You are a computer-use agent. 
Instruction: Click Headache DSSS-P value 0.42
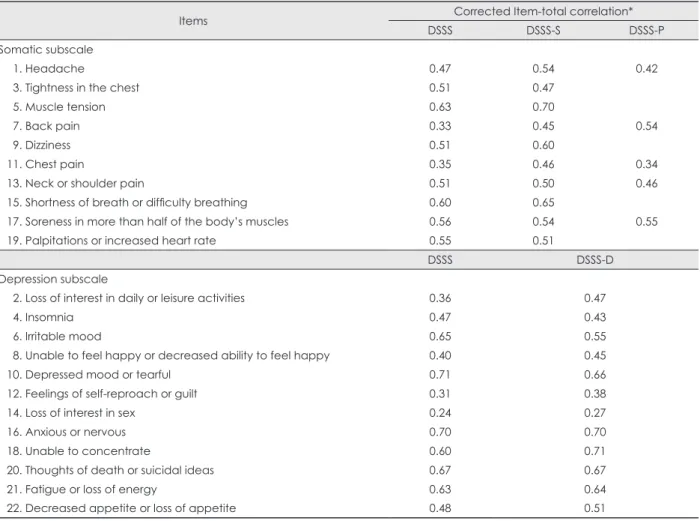click(646, 69)
